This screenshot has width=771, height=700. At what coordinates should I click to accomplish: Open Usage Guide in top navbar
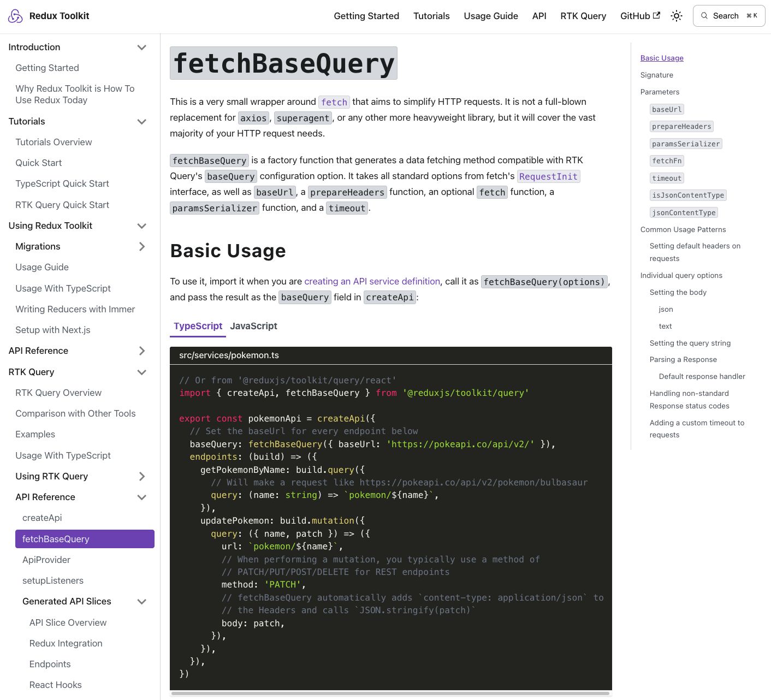(x=491, y=16)
